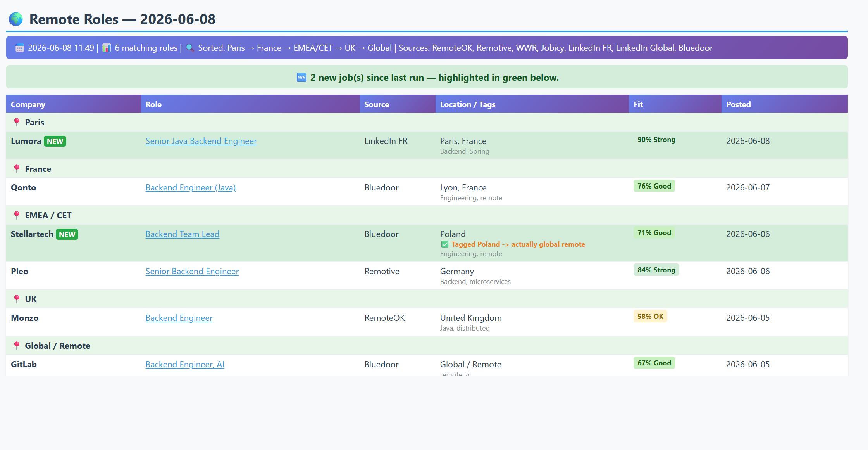Click the 84% Strong fit badge
Viewport: 868px width, 450px height.
[x=656, y=270]
